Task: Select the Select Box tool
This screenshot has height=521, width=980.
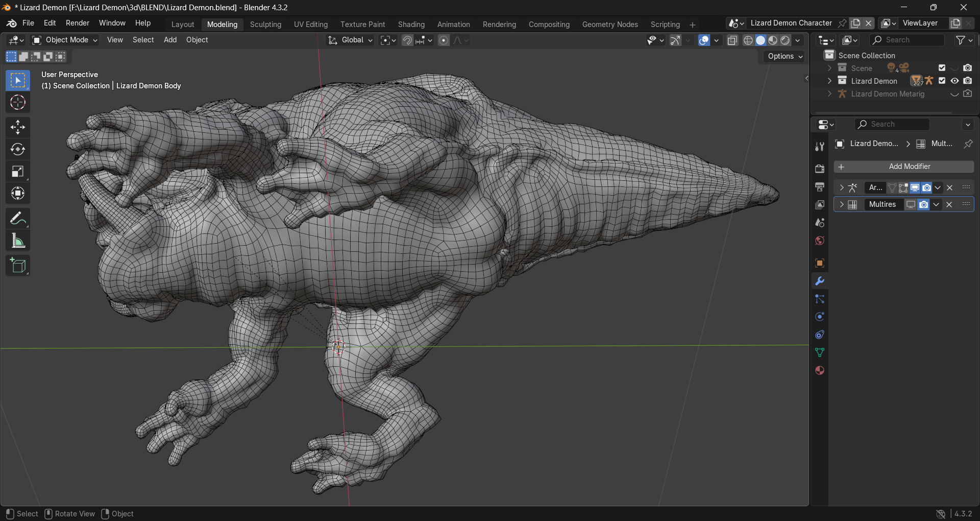Action: point(18,80)
